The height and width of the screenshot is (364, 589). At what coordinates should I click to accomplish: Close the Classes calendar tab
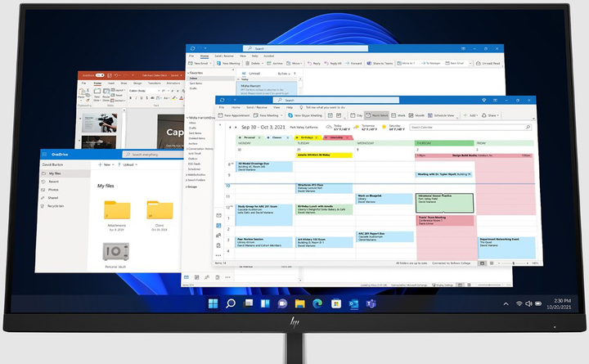point(288,138)
